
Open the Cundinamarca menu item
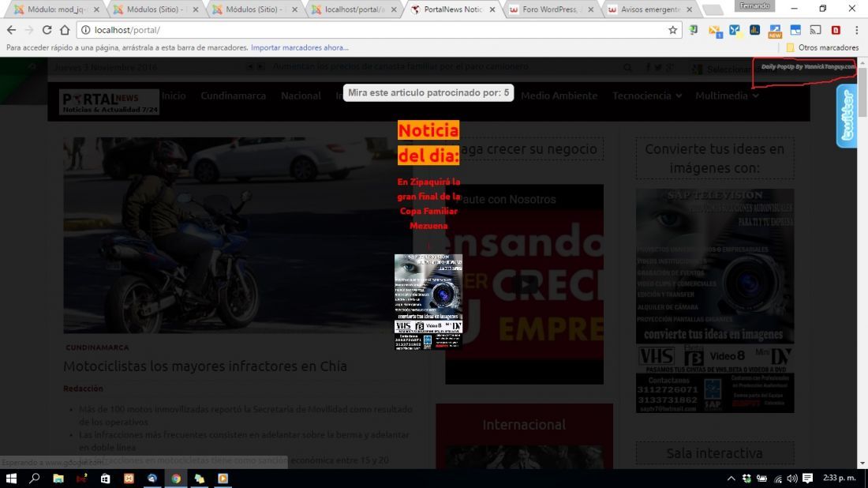tap(233, 96)
